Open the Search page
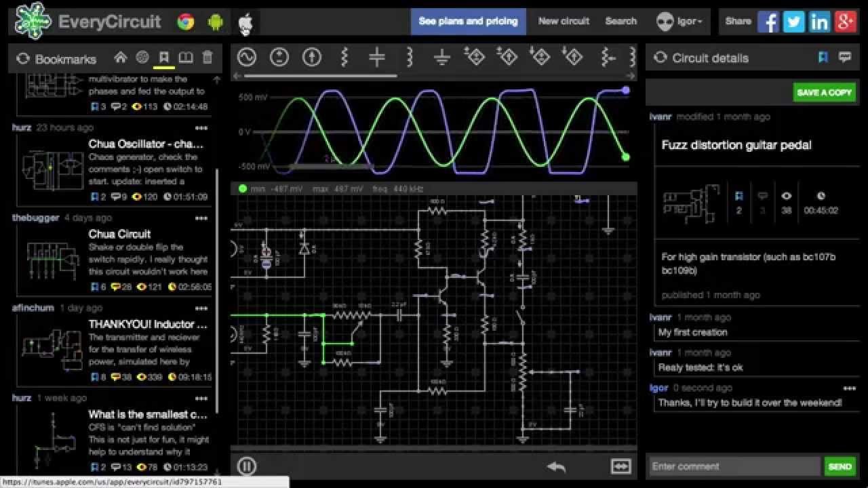 [x=620, y=21]
